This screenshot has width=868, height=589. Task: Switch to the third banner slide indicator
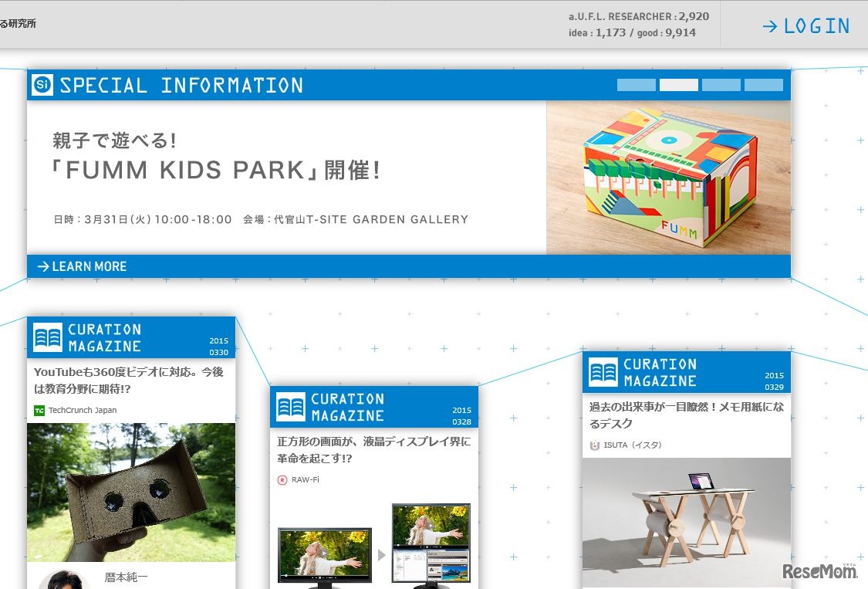[721, 85]
